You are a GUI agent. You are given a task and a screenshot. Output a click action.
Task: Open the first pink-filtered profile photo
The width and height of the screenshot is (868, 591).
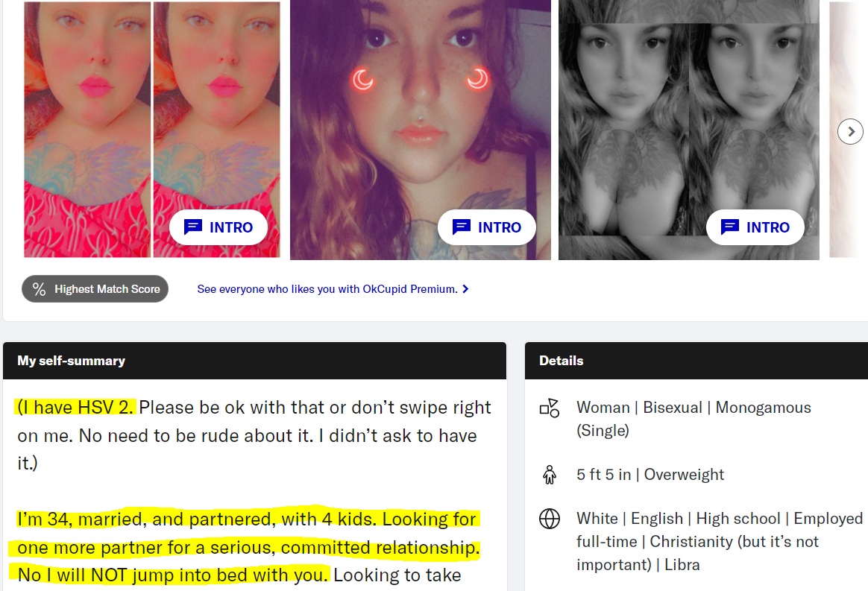coord(151,130)
